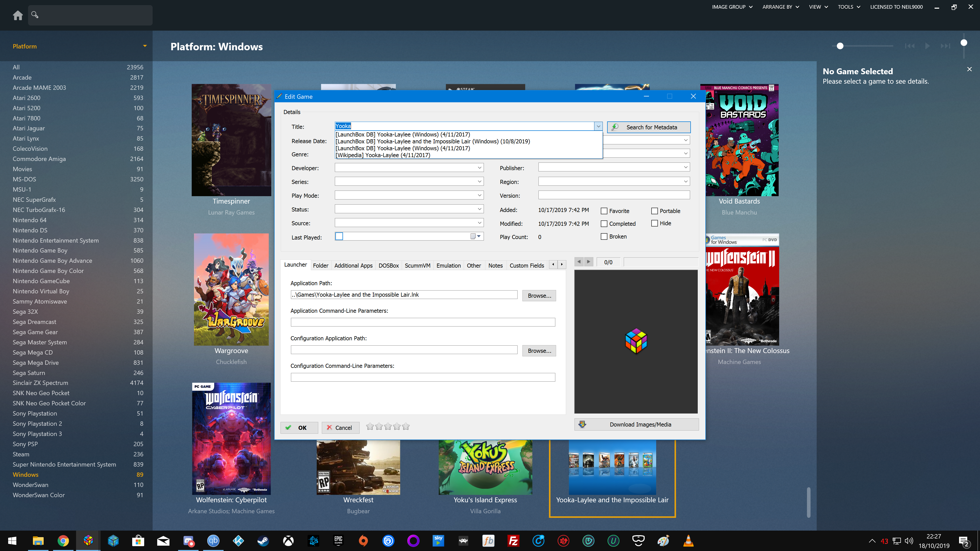
Task: Expand the Developer dropdown
Action: click(x=479, y=168)
